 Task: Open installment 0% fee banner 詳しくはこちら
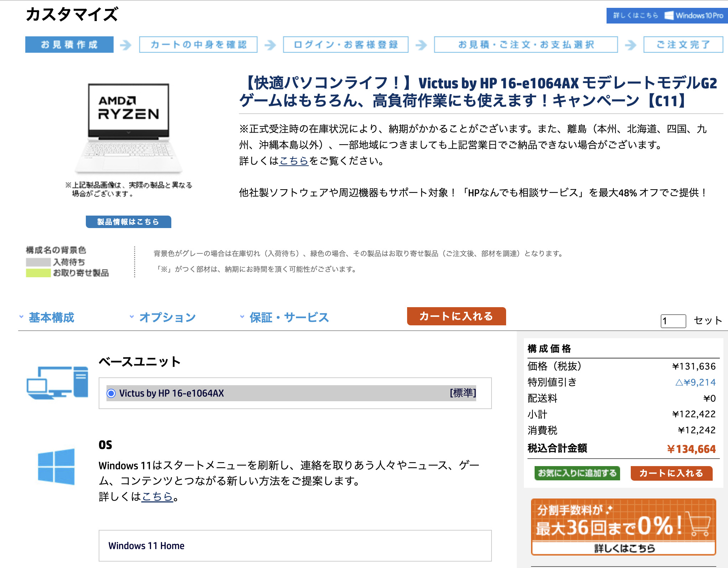tap(623, 527)
